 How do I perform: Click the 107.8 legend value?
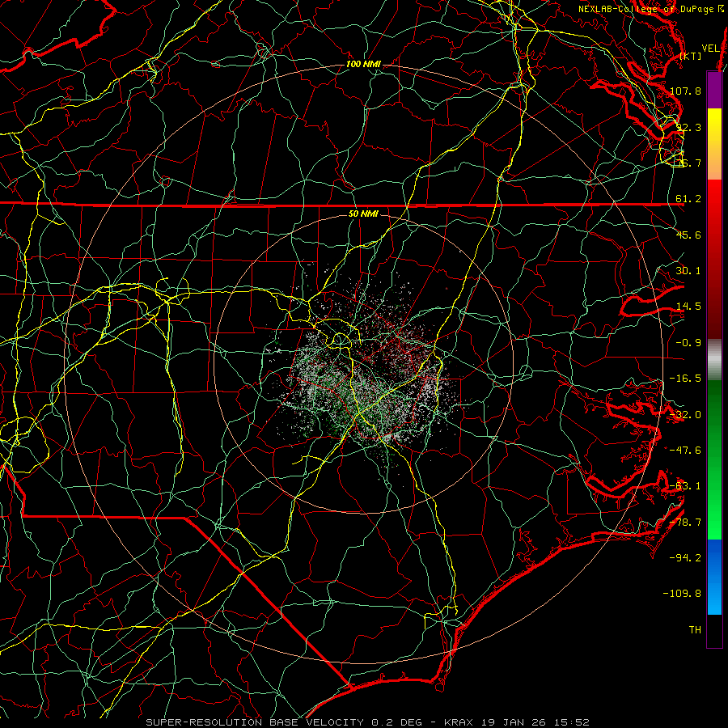click(x=685, y=91)
